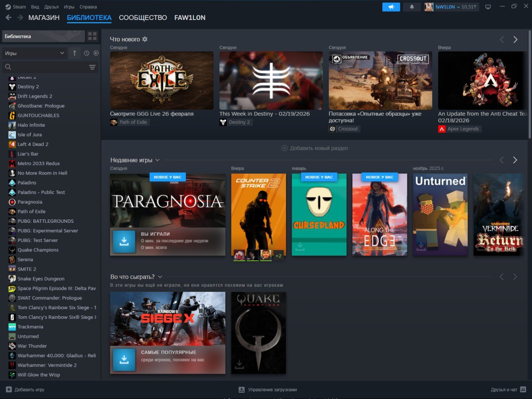Viewport: 532px width, 399px height.
Task: Open the notifications bell
Action: [412, 7]
